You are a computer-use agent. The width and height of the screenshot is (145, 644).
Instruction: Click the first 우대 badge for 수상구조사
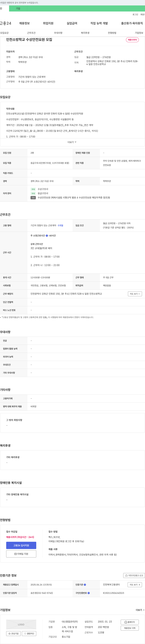33,189
